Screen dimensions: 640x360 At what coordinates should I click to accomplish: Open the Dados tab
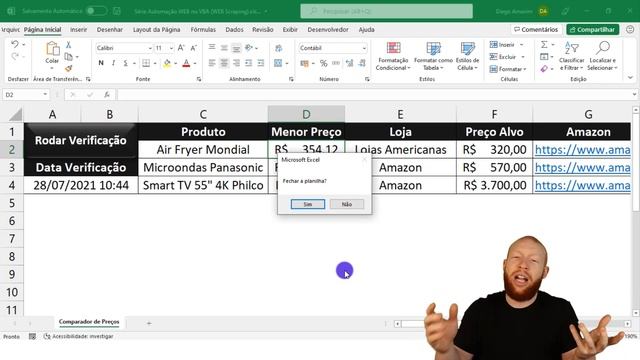(234, 29)
